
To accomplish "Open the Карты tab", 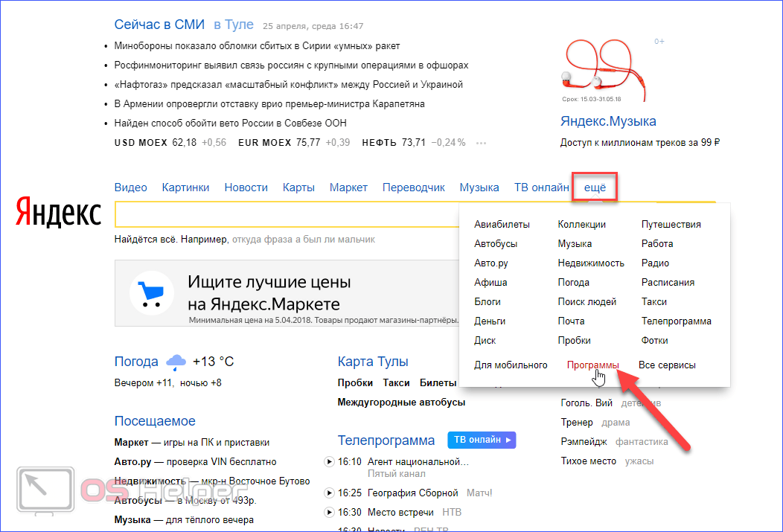I will 298,188.
